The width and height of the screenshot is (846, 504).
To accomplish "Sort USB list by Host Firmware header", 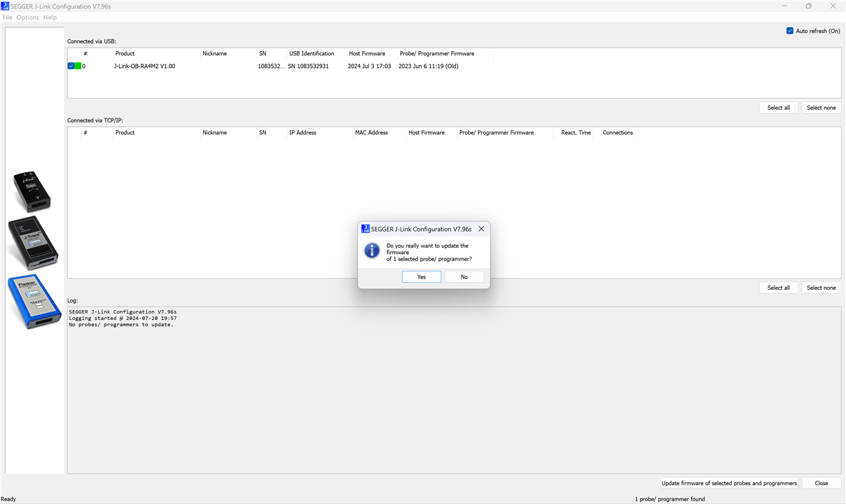I will click(x=367, y=54).
